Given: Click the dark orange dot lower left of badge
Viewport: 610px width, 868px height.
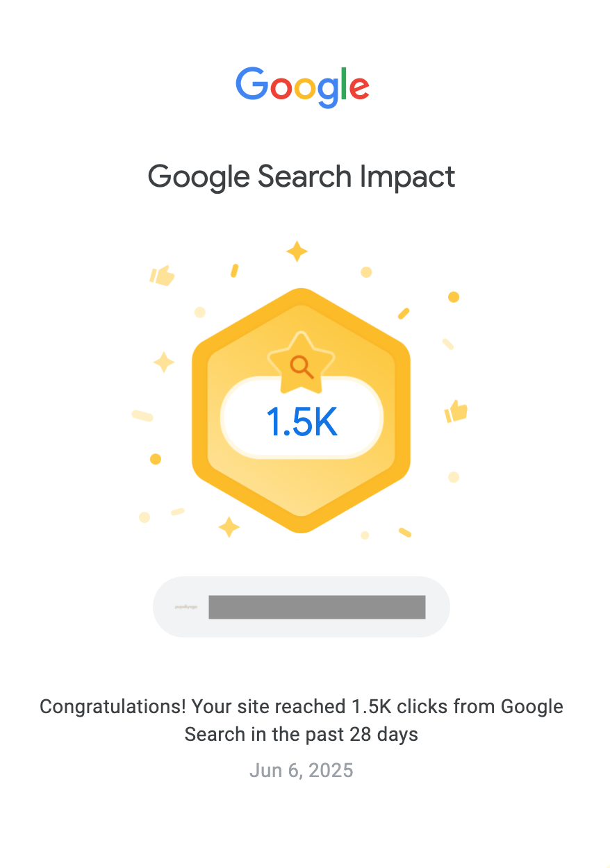Looking at the screenshot, I should click(156, 459).
